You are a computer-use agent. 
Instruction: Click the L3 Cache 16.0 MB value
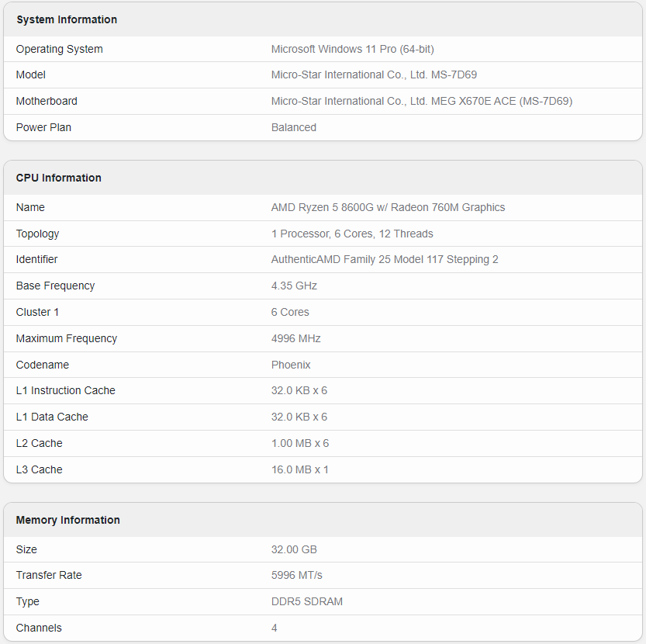(300, 469)
